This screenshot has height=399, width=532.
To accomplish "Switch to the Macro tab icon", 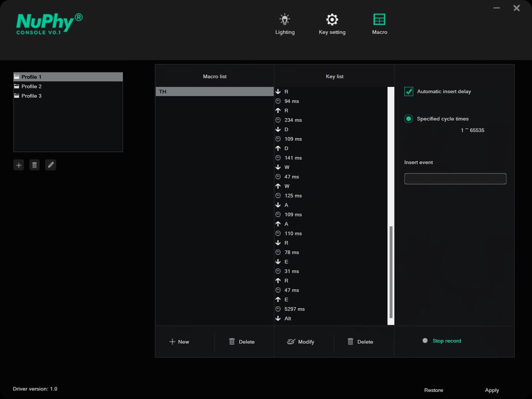I will [379, 20].
